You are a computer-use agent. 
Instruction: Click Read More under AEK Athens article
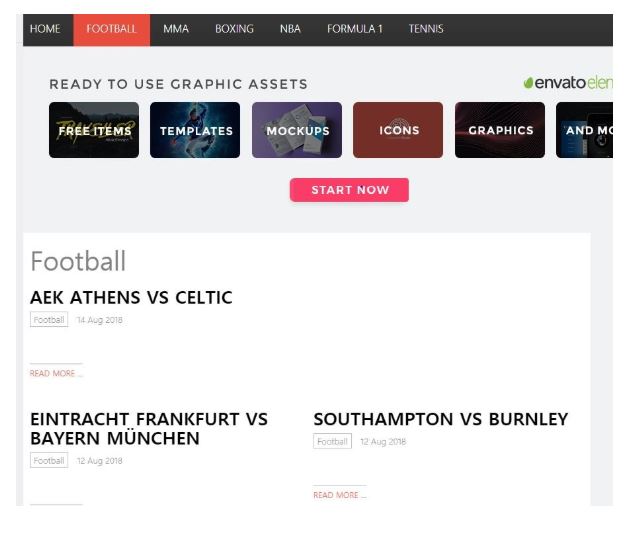(x=56, y=373)
